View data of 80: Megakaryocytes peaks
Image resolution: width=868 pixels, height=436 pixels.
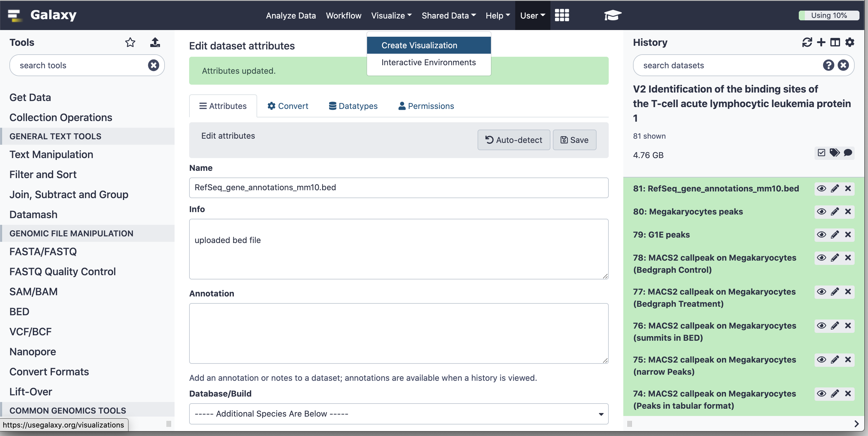pos(822,211)
